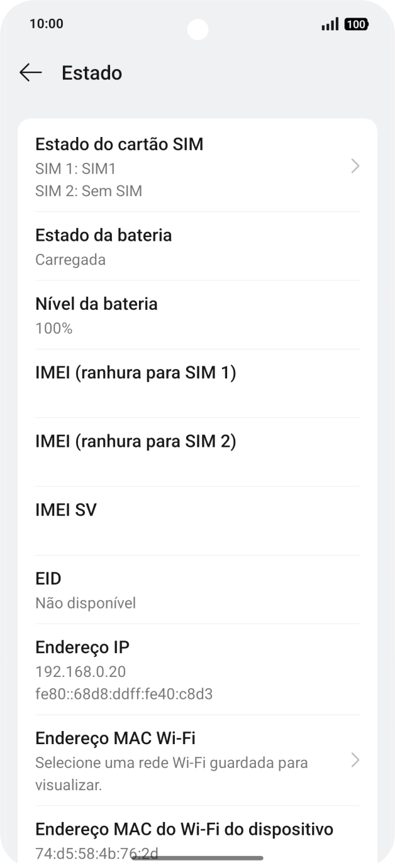Image resolution: width=395 pixels, height=868 pixels.
Task: Tap the IPv6 address fe80::68d8:ddff:fe40:c8d3
Action: tap(124, 694)
